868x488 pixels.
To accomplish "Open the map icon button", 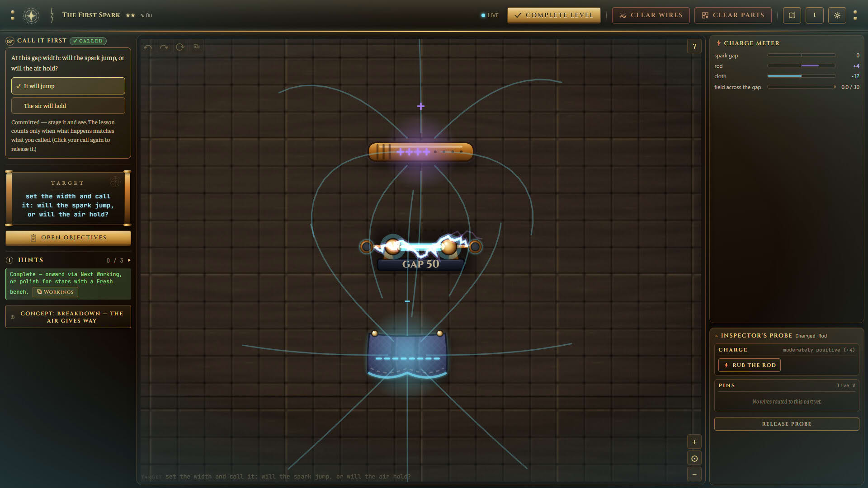I will 792,15.
